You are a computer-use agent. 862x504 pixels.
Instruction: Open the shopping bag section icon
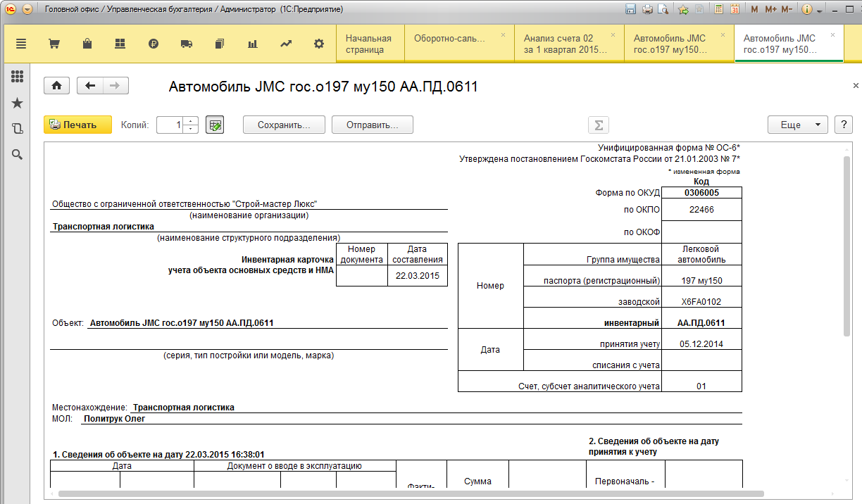[x=87, y=44]
